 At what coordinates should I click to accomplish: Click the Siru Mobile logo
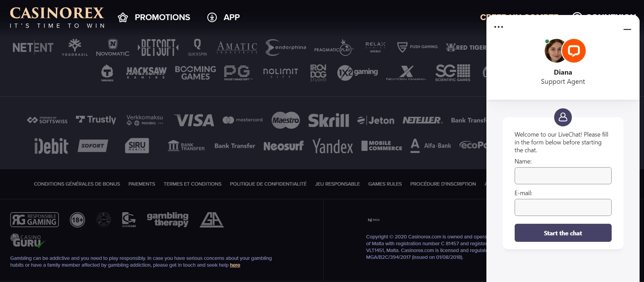(137, 145)
